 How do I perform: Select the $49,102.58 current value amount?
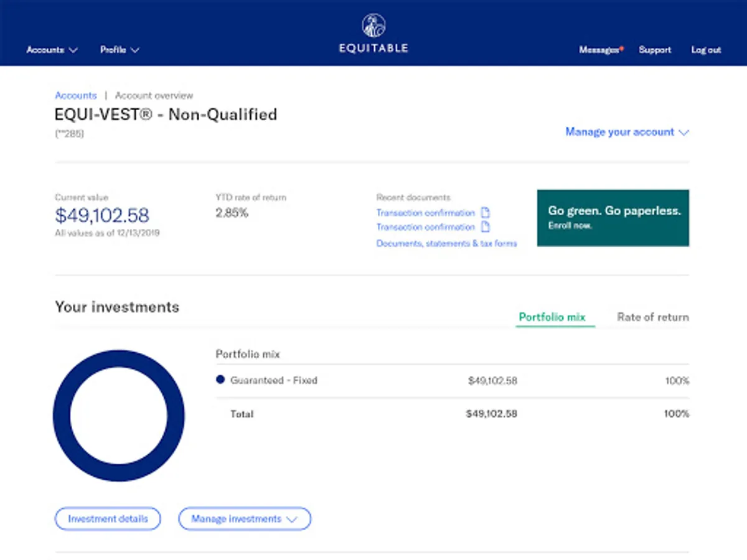click(102, 215)
